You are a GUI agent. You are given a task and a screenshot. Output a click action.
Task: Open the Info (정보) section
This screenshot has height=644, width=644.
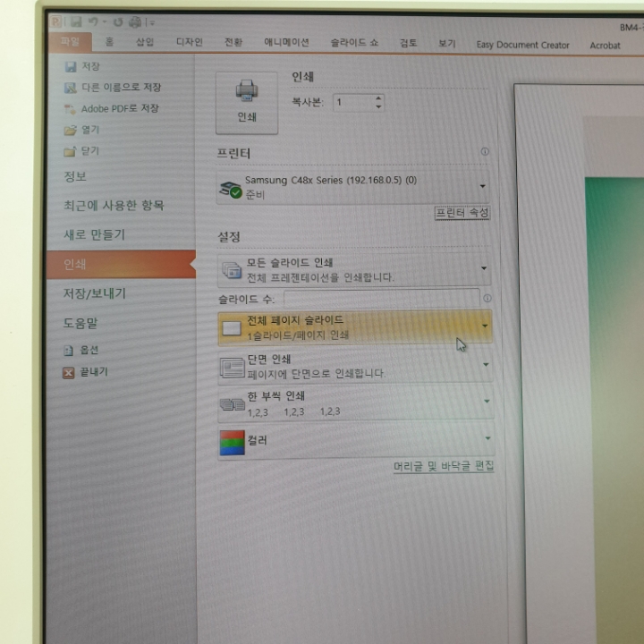[75, 176]
